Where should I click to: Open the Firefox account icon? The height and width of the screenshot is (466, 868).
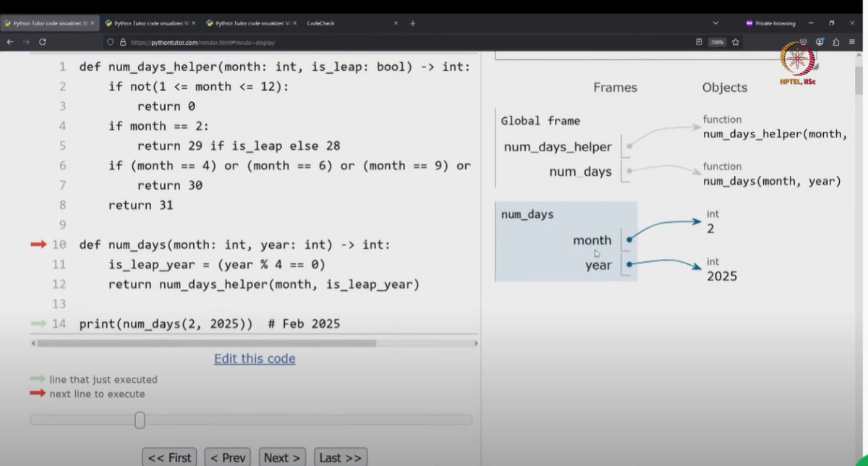820,42
